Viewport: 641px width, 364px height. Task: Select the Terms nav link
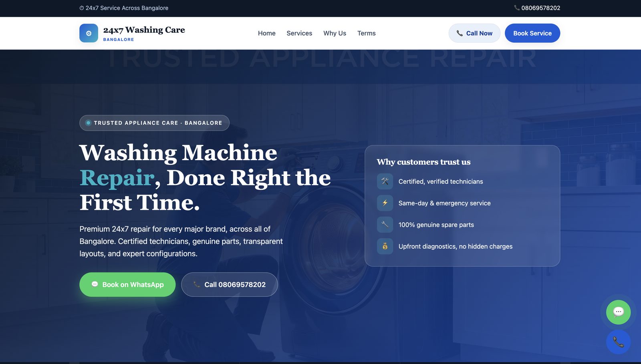(366, 33)
